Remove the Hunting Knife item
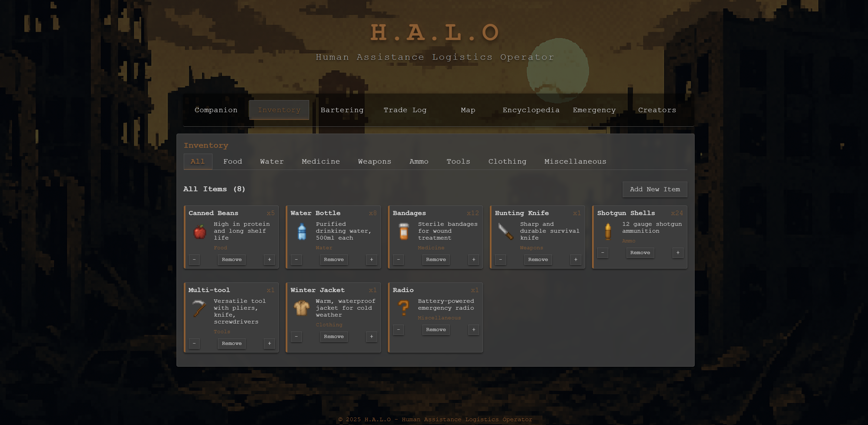This screenshot has width=868, height=425. [x=538, y=260]
